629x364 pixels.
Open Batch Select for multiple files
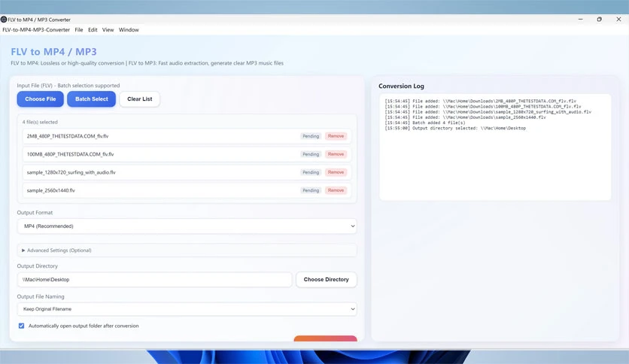tap(92, 99)
